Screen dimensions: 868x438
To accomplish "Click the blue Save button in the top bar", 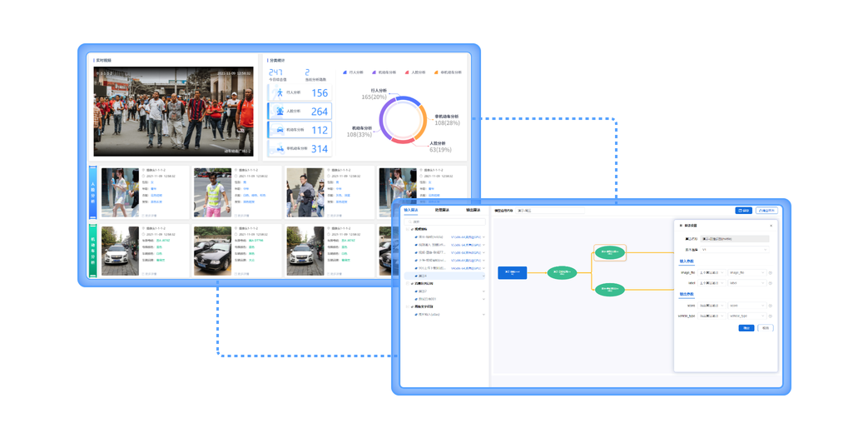I will 743,211.
